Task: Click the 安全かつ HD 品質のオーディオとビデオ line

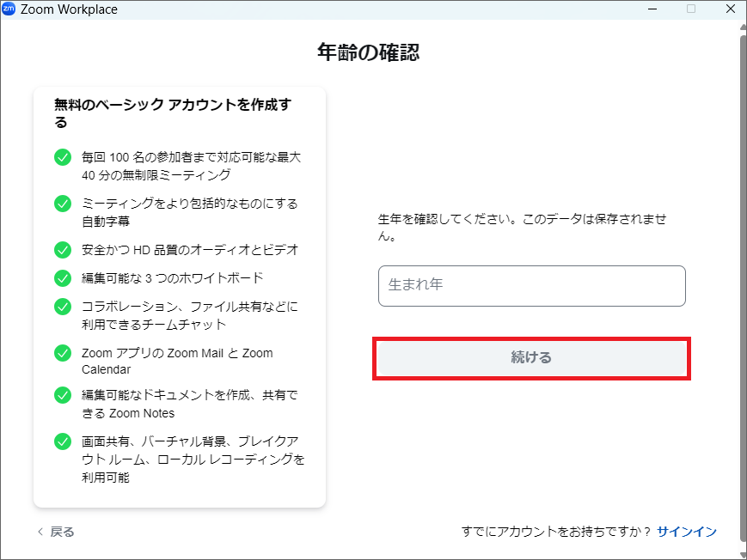Action: coord(190,250)
